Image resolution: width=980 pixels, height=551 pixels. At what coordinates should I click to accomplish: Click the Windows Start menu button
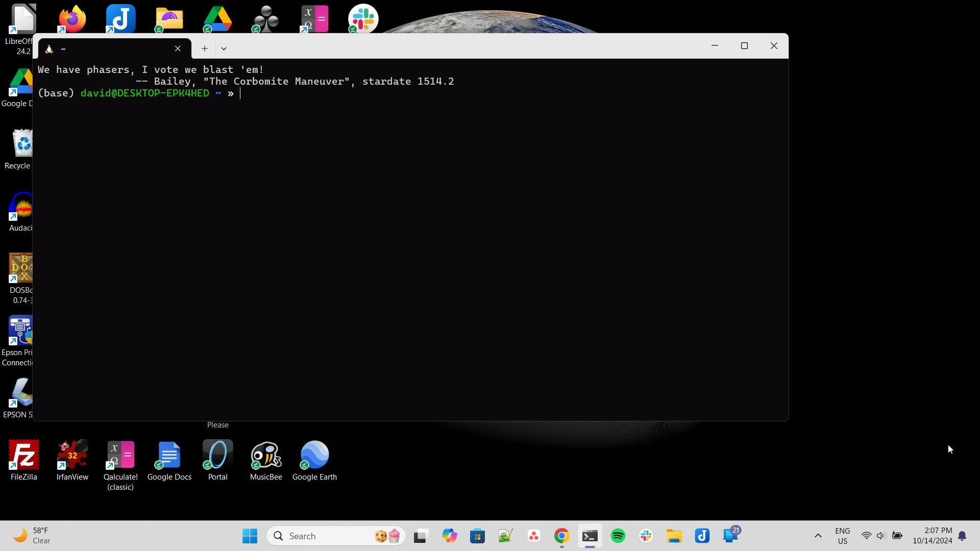[x=250, y=536]
